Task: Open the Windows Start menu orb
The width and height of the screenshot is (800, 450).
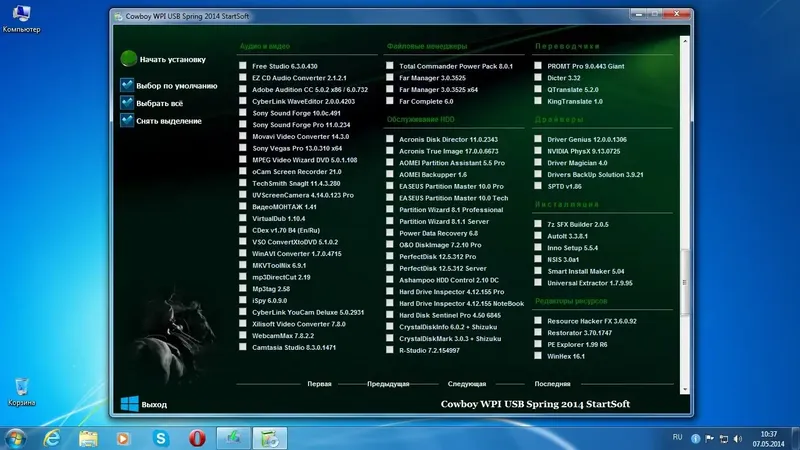Action: point(15,438)
